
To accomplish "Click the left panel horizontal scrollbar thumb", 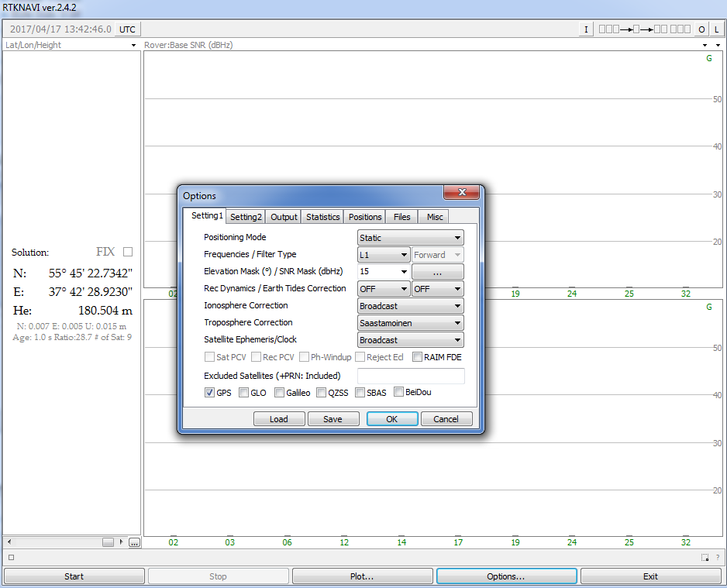I will [x=109, y=542].
